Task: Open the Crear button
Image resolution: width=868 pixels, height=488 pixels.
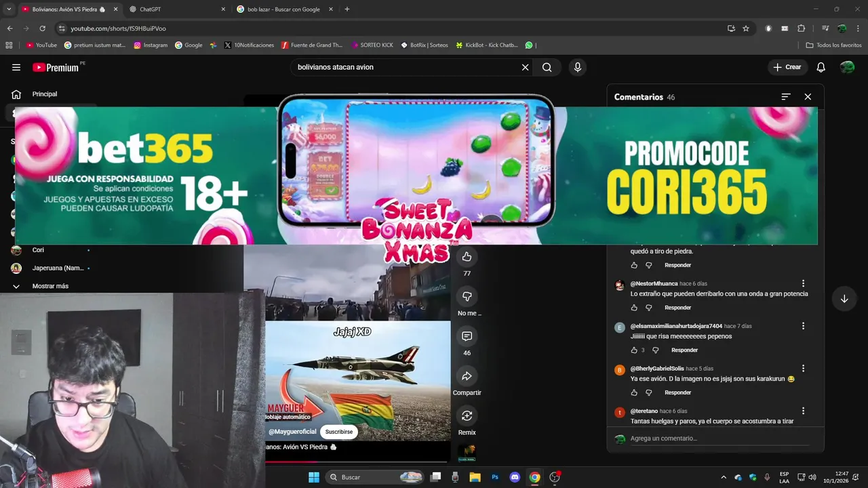Action: coord(787,67)
